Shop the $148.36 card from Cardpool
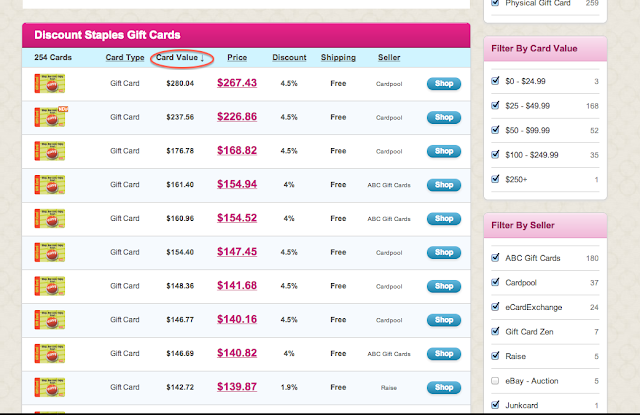Image resolution: width=640 pixels, height=415 pixels. coord(444,286)
